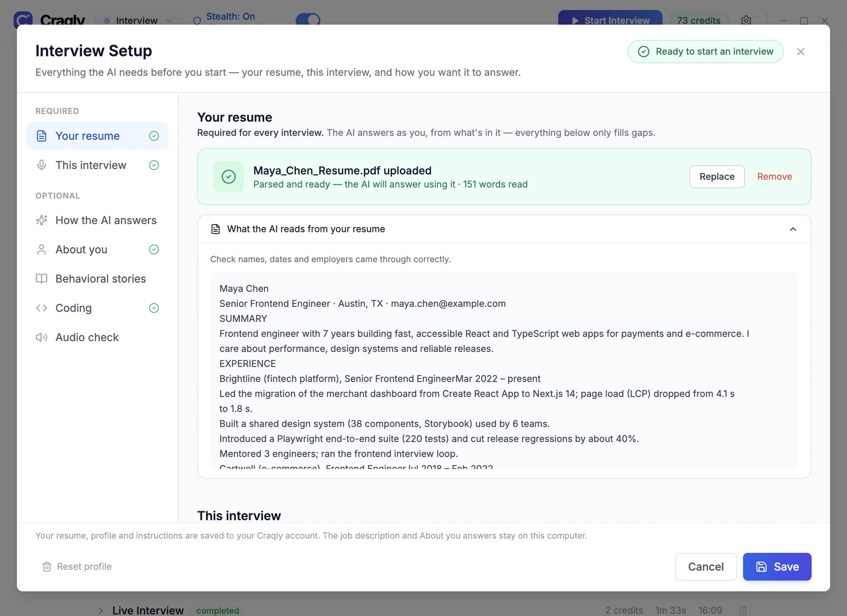Click the file icon in What the AI reads header
This screenshot has height=616, width=847.
(x=216, y=229)
